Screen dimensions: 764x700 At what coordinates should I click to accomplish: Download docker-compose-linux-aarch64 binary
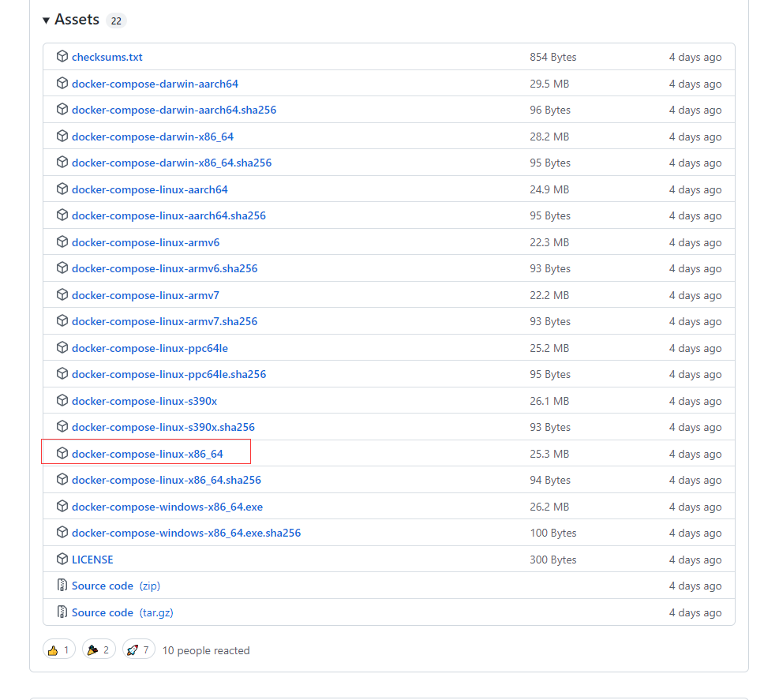150,189
